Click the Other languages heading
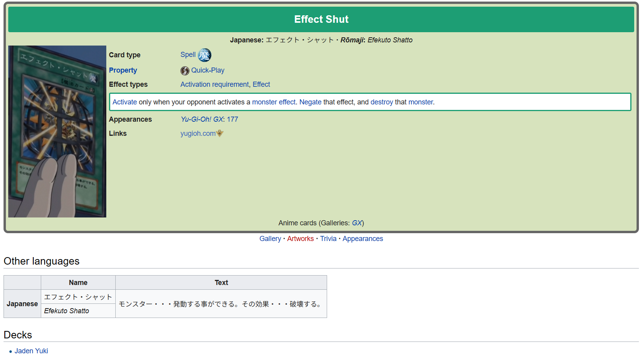This screenshot has height=358, width=644. pyautogui.click(x=42, y=261)
